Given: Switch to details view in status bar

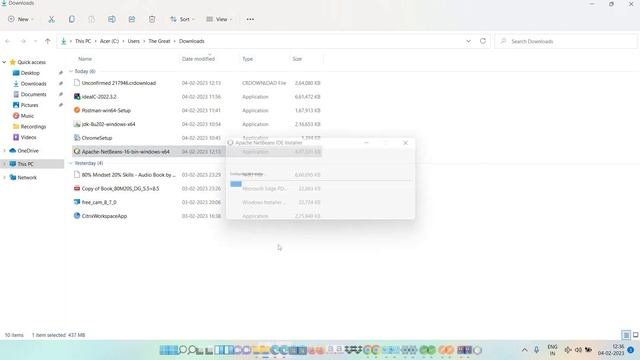Looking at the screenshot, I should 626,335.
